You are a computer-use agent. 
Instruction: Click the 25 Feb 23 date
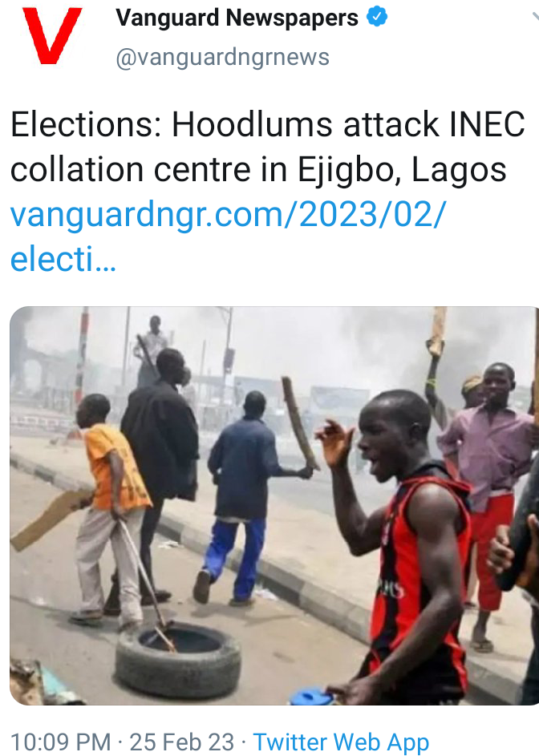[181, 742]
